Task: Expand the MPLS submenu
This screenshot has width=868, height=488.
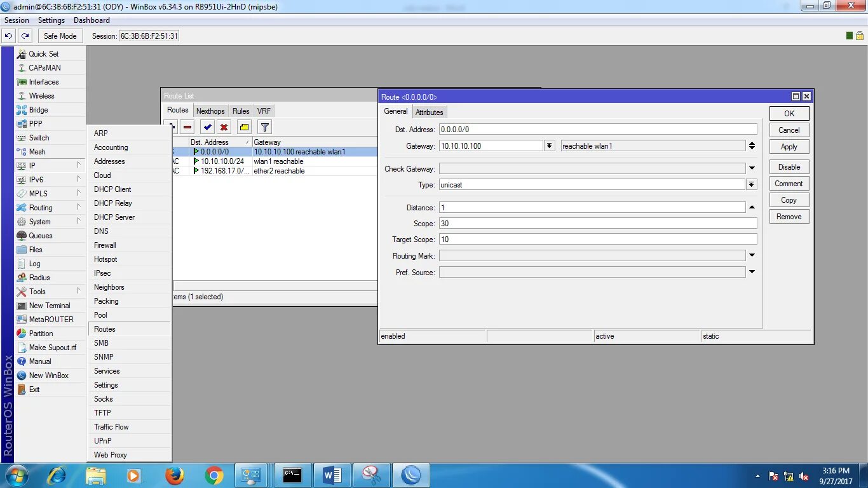Action: (x=50, y=194)
